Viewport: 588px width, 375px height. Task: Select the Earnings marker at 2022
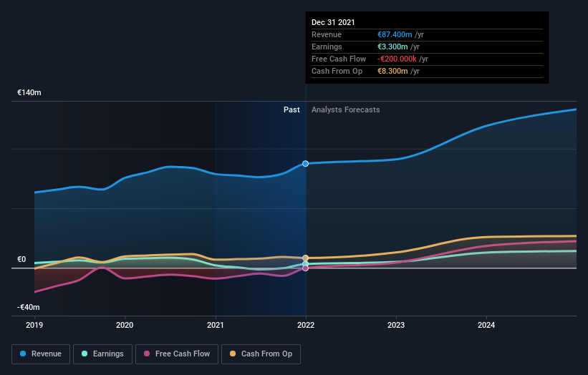(306, 264)
